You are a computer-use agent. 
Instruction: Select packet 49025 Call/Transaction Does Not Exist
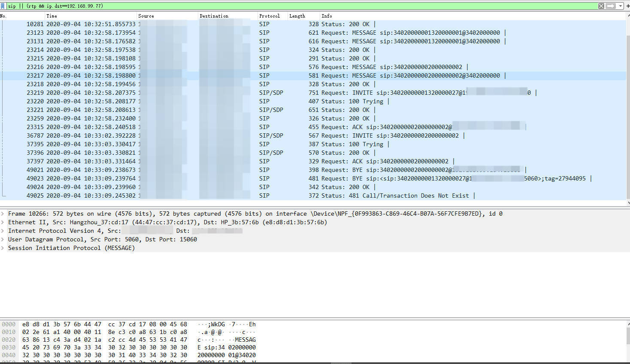pos(313,196)
